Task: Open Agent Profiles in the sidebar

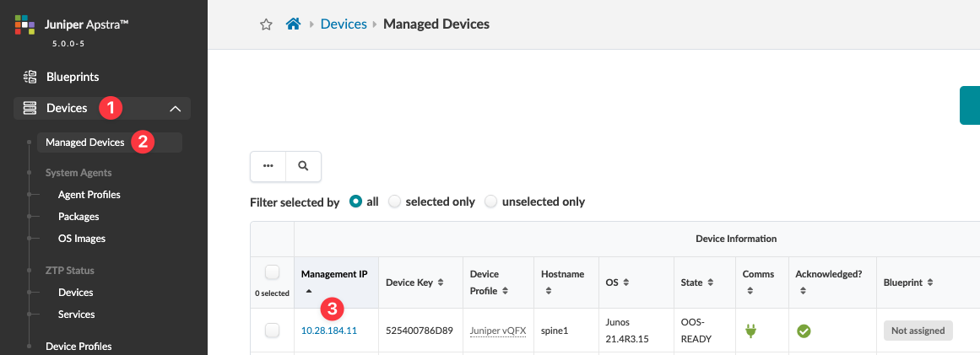Action: [x=89, y=195]
